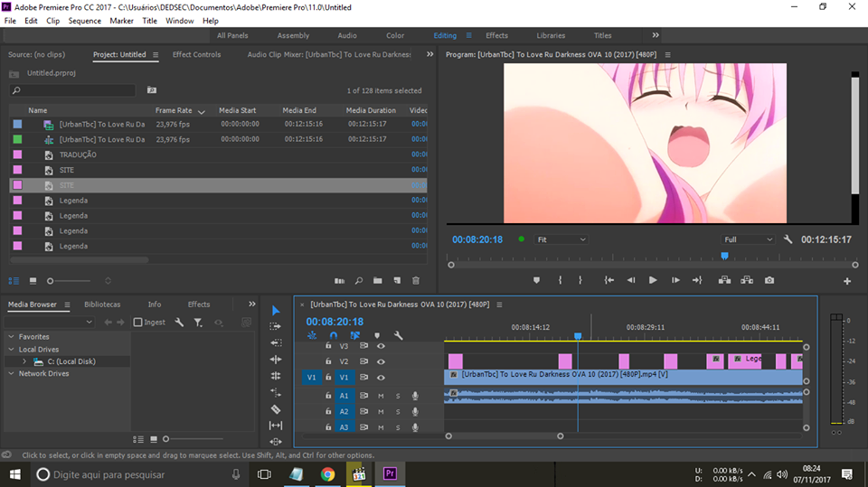The width and height of the screenshot is (868, 487).
Task: Collapse the Local Drives node
Action: pyautogui.click(x=11, y=349)
